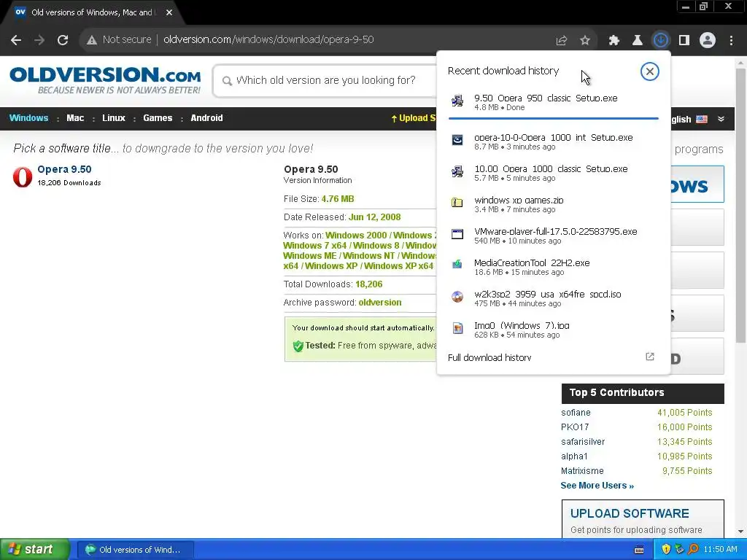The image size is (747, 560).
Task: Click See More Users link
Action: point(597,486)
